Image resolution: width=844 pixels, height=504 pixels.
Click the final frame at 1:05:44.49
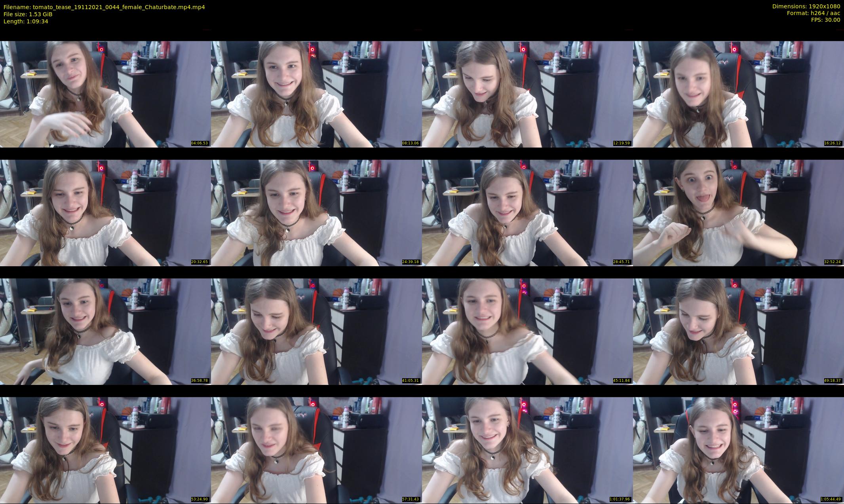(738, 450)
